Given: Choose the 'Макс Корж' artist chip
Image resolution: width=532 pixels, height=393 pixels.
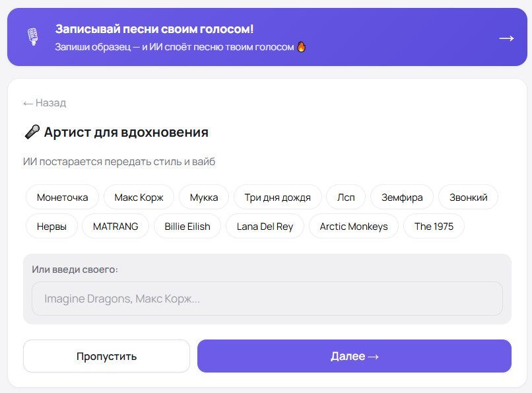Looking at the screenshot, I should (139, 197).
